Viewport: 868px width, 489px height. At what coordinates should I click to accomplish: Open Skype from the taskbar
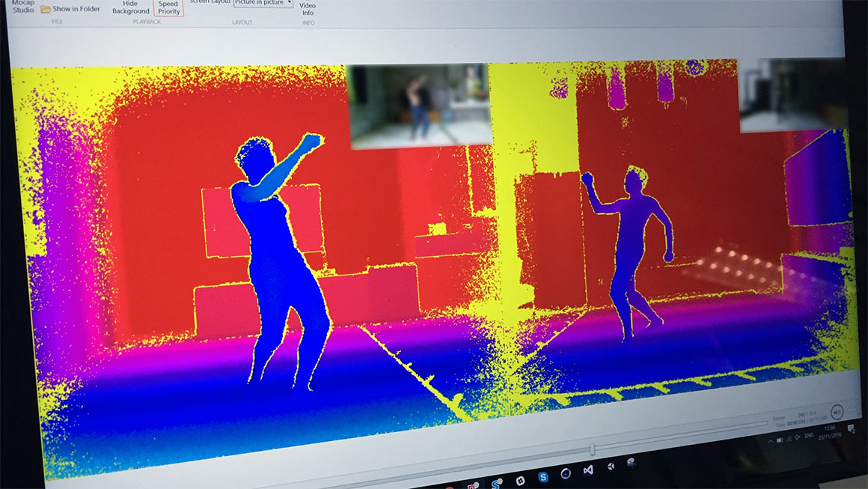543,477
